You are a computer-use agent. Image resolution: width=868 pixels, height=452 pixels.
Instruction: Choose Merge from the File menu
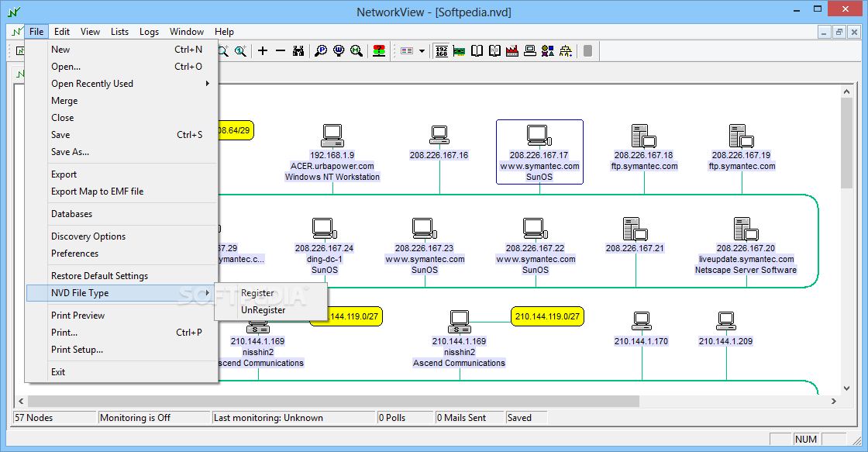coord(121,101)
